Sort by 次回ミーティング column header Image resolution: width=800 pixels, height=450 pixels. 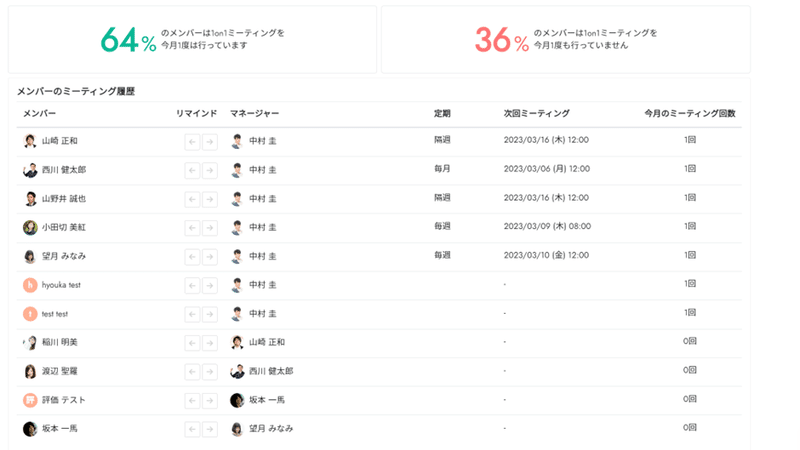537,113
